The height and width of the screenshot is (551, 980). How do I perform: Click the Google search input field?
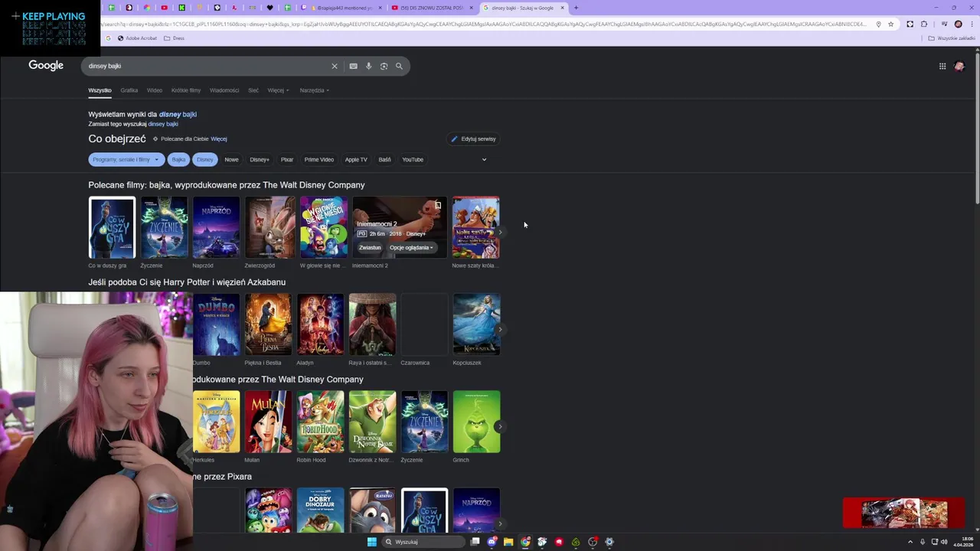[207, 66]
